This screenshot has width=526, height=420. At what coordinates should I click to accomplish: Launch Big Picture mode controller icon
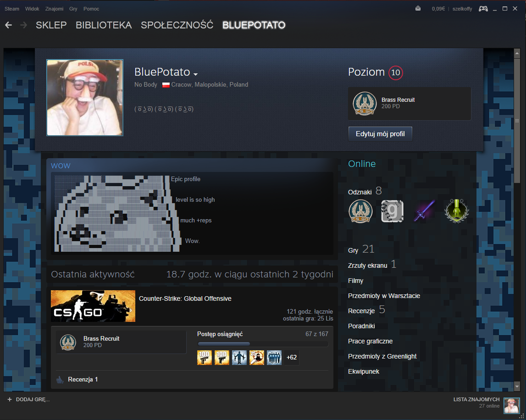coord(483,9)
